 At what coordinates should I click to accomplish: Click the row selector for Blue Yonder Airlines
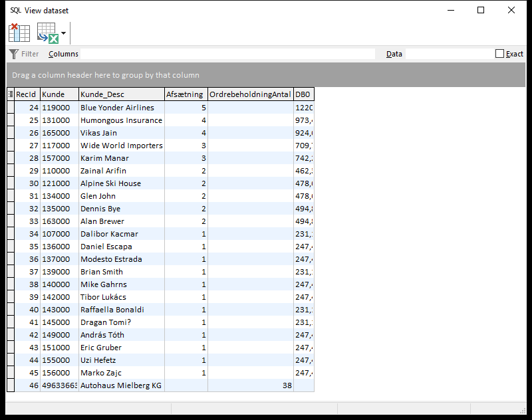[x=11, y=108]
